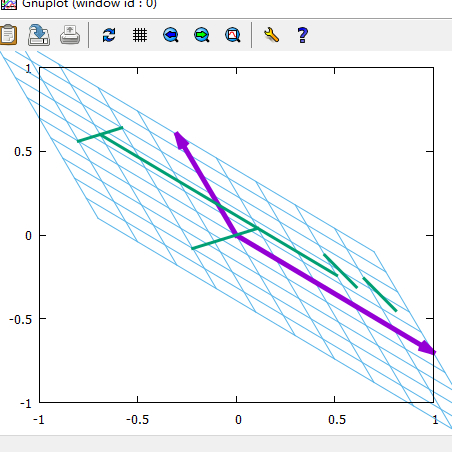Screen dimensions: 452x452
Task: Click the origin where purple arrows meet
Action: point(236,235)
